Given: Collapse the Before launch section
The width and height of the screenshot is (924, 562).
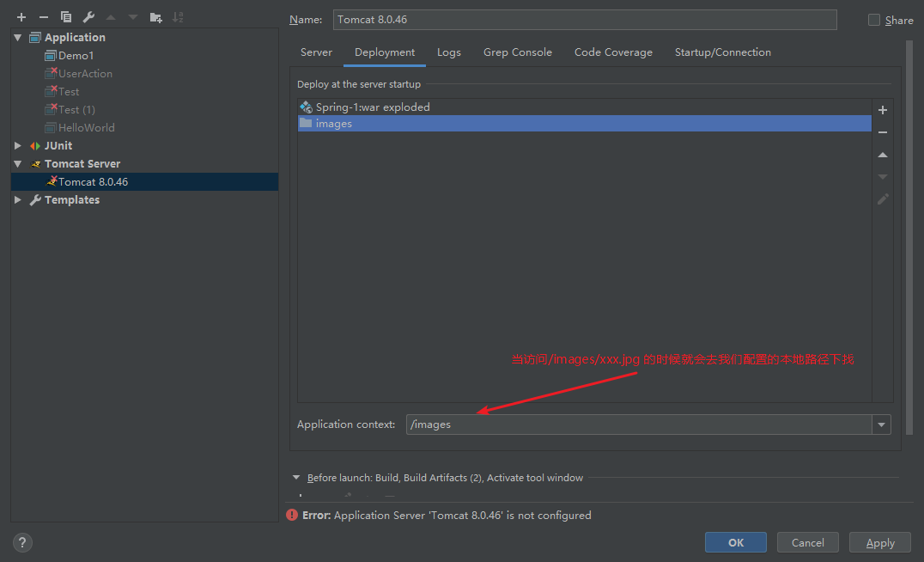Looking at the screenshot, I should [x=295, y=477].
